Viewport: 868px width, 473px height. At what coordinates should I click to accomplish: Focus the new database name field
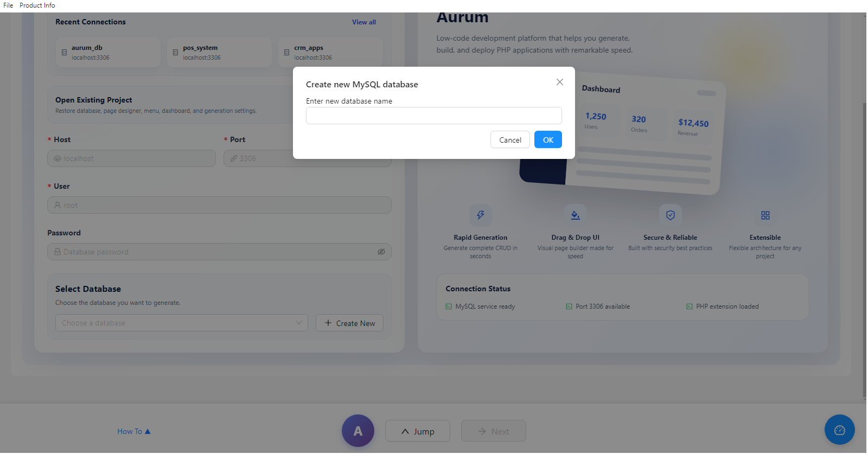pyautogui.click(x=433, y=116)
